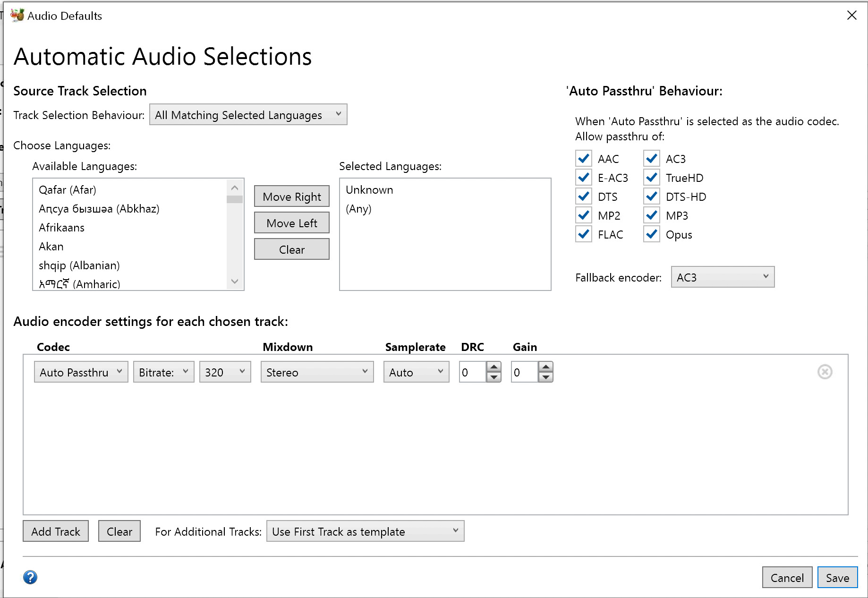The width and height of the screenshot is (868, 598).
Task: Uncheck the AAC passthru checkbox
Action: [x=584, y=159]
